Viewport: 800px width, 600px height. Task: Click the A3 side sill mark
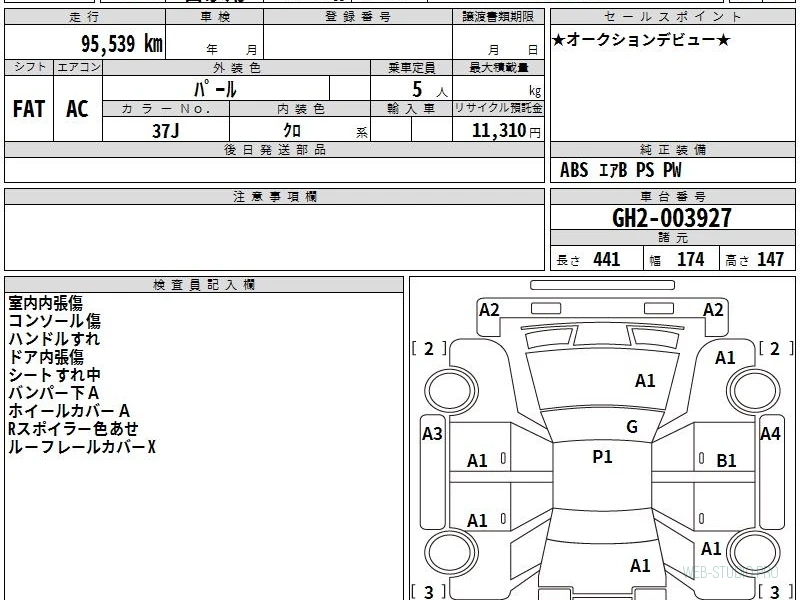coord(432,434)
